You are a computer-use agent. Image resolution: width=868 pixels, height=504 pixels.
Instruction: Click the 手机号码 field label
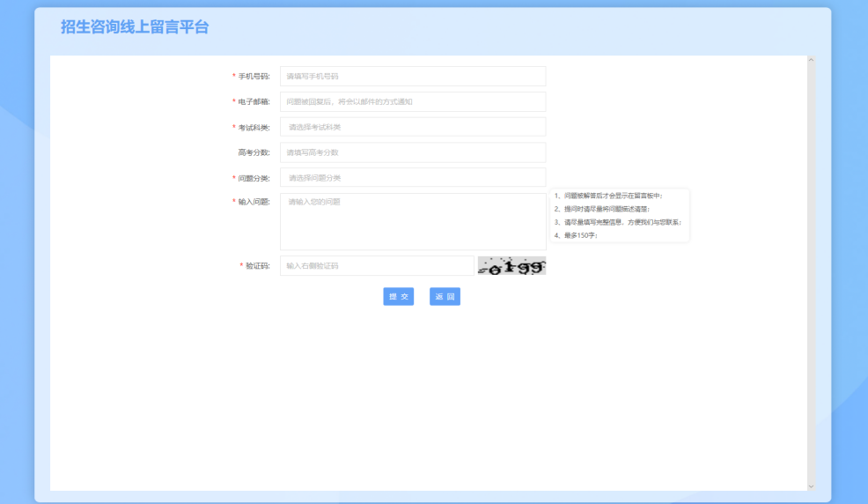(x=254, y=77)
